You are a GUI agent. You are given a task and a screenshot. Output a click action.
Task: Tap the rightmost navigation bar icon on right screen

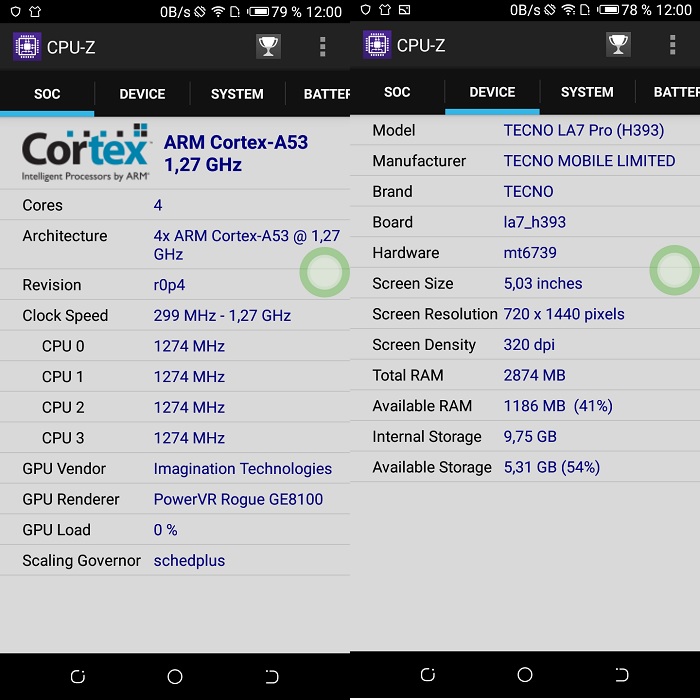621,674
